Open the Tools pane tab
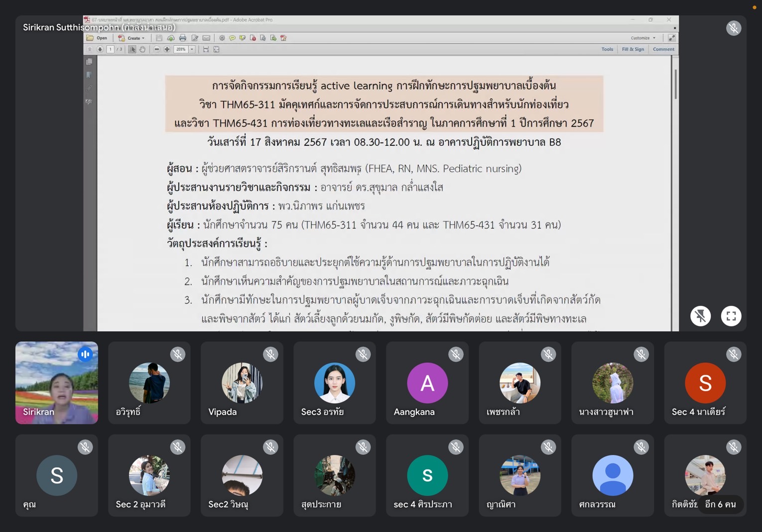762x532 pixels. point(607,49)
